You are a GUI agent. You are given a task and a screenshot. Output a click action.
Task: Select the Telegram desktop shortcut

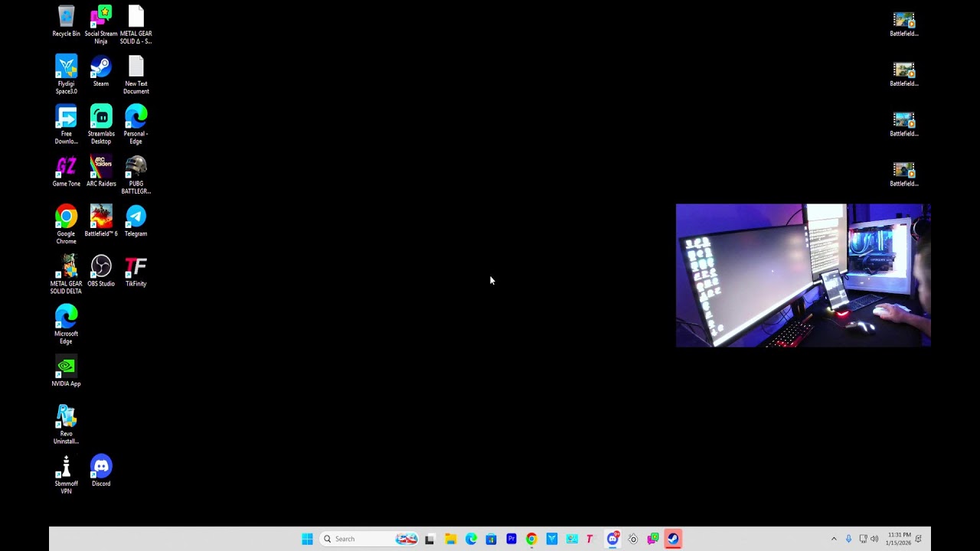(136, 221)
